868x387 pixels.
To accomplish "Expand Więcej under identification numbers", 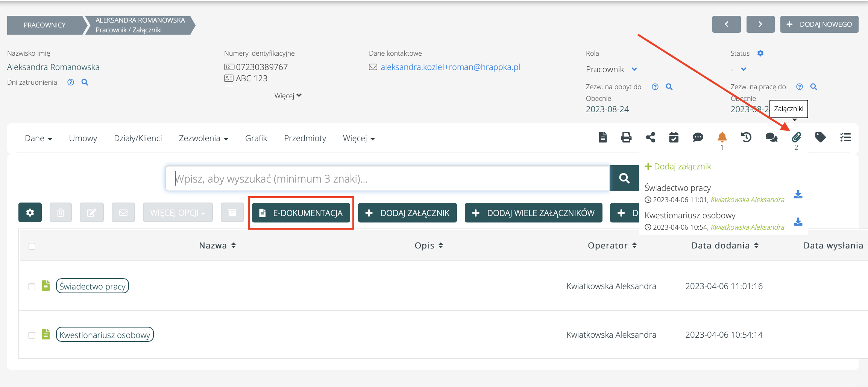I will pos(288,96).
